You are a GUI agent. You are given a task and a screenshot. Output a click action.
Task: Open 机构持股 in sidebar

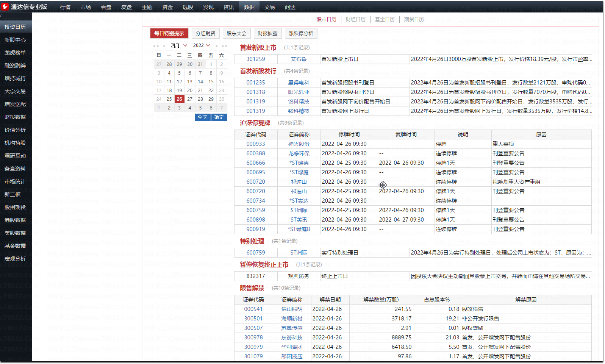click(16, 143)
